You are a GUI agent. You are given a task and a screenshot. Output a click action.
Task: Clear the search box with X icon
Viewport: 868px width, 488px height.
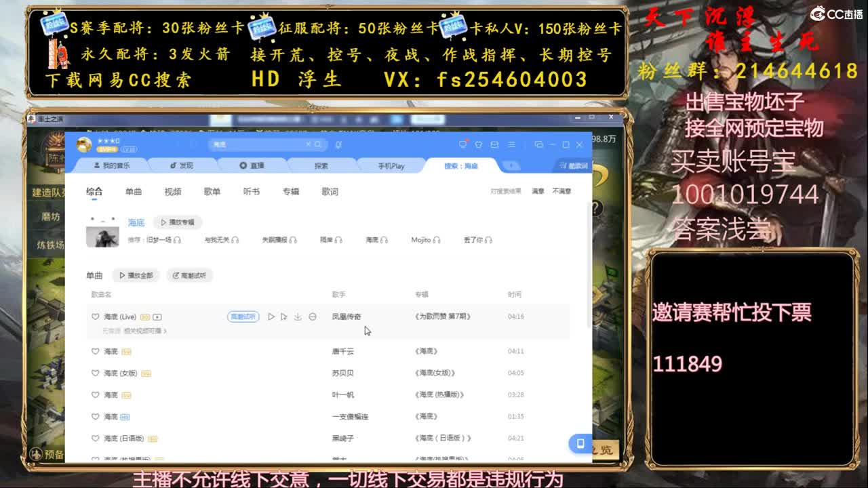click(308, 144)
